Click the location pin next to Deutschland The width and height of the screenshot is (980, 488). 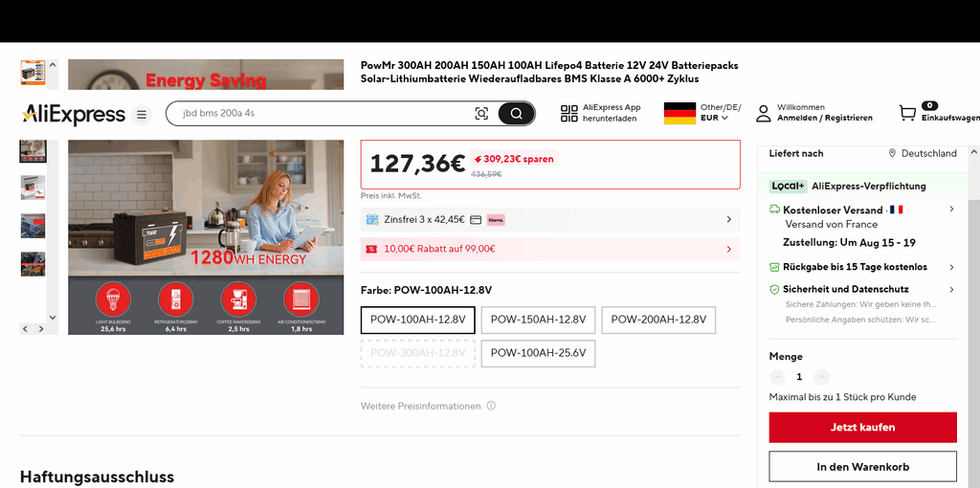pyautogui.click(x=893, y=154)
